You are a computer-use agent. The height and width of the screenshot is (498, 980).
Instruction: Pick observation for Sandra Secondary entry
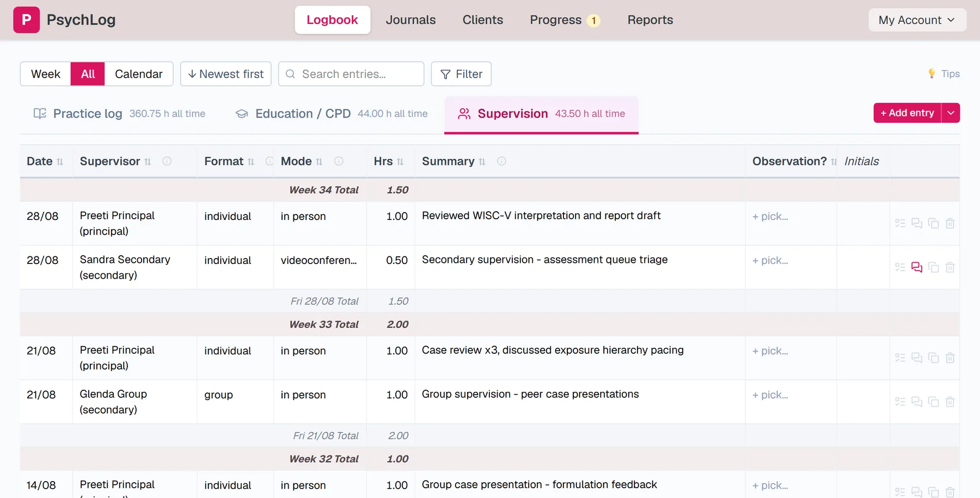pyautogui.click(x=770, y=260)
